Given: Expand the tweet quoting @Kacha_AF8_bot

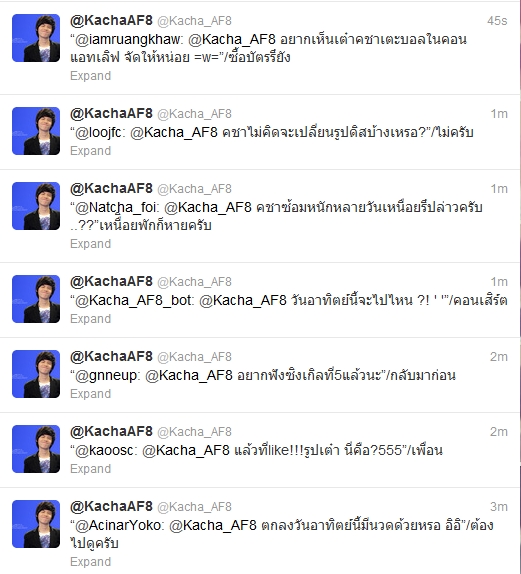Looking at the screenshot, I should [90, 319].
